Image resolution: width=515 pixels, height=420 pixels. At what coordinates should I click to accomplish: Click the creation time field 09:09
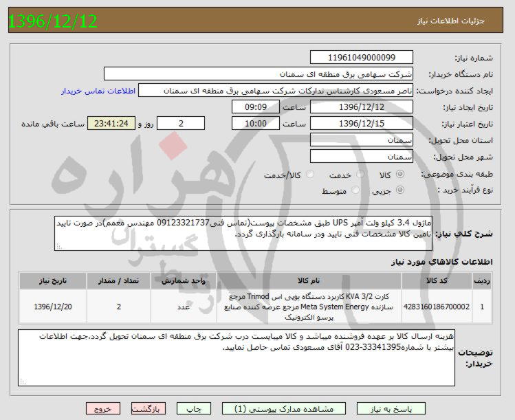pos(256,107)
